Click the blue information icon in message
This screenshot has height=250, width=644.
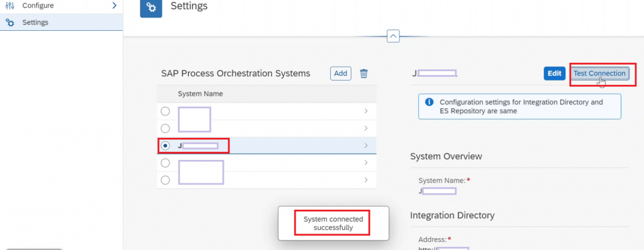tap(429, 101)
